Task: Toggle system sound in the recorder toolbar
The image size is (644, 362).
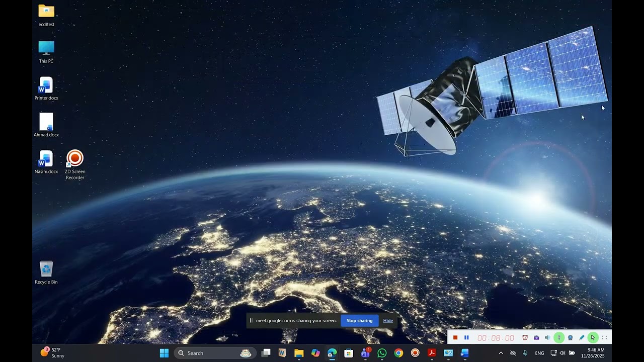Action: click(x=547, y=338)
